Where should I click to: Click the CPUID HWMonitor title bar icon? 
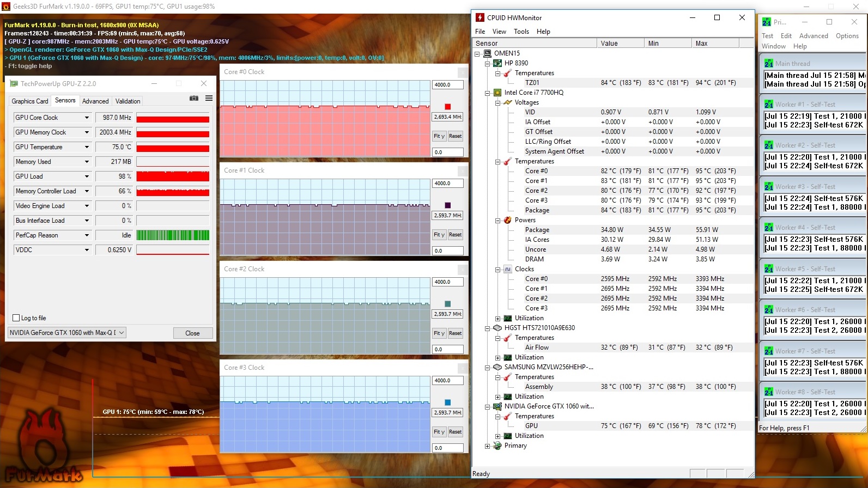(480, 17)
